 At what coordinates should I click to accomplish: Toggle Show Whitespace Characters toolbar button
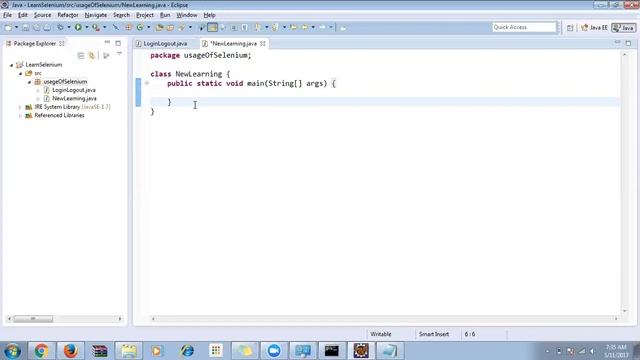point(244,27)
